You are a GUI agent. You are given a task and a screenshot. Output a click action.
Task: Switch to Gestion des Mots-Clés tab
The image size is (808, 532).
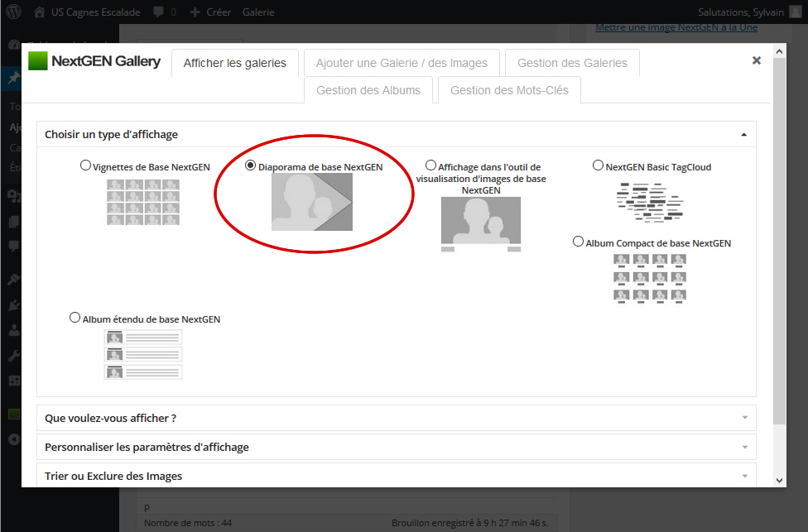(510, 90)
